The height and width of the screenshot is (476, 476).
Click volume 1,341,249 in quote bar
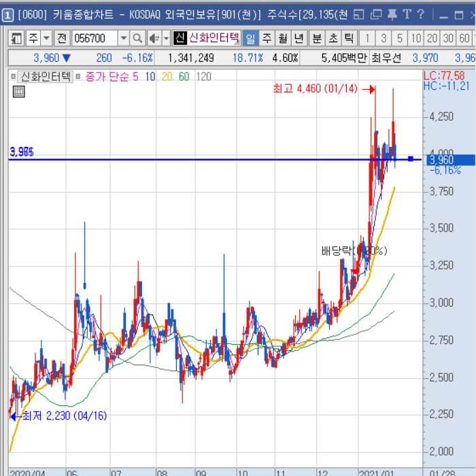(x=191, y=58)
